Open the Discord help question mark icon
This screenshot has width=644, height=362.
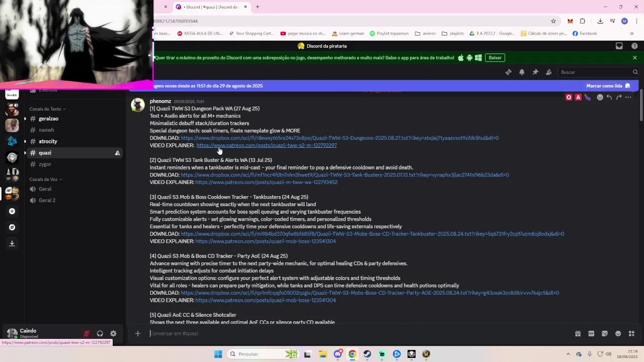coord(634,46)
